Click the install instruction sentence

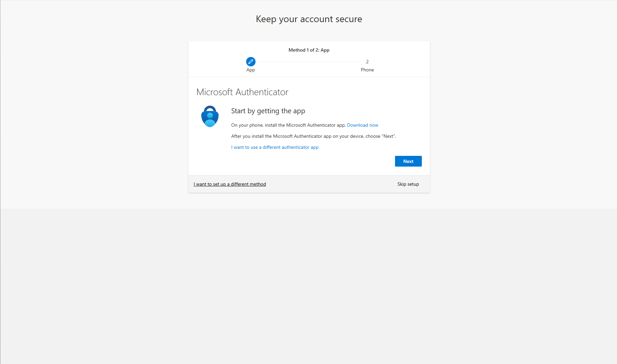click(x=288, y=125)
